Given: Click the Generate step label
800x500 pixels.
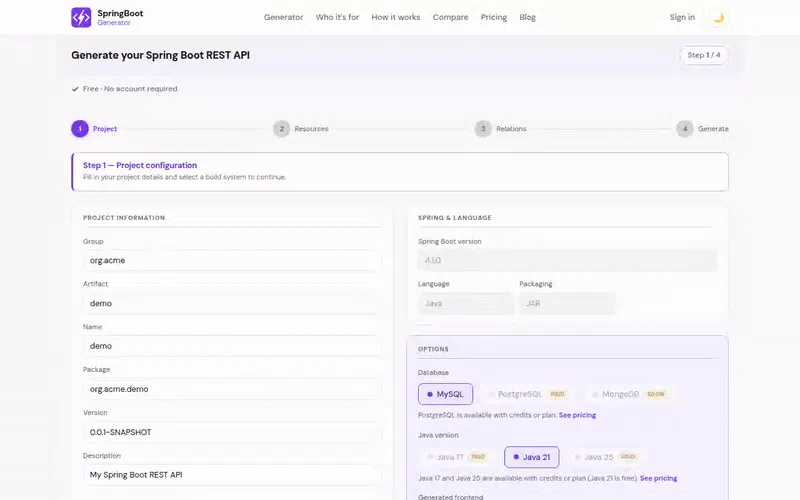Looking at the screenshot, I should [x=713, y=129].
